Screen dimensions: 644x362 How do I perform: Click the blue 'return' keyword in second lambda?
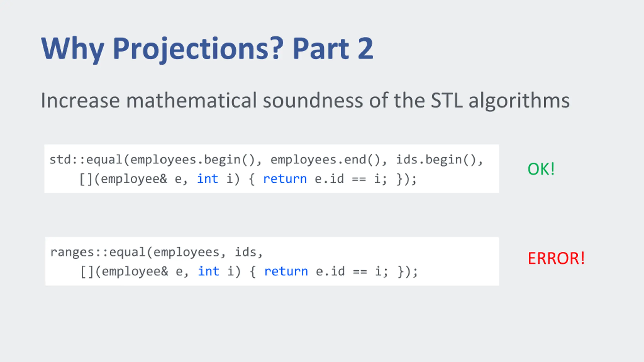click(286, 271)
